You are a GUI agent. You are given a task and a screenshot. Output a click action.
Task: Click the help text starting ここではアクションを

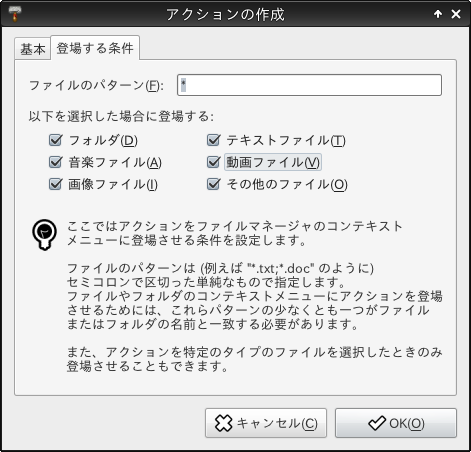tap(235, 233)
